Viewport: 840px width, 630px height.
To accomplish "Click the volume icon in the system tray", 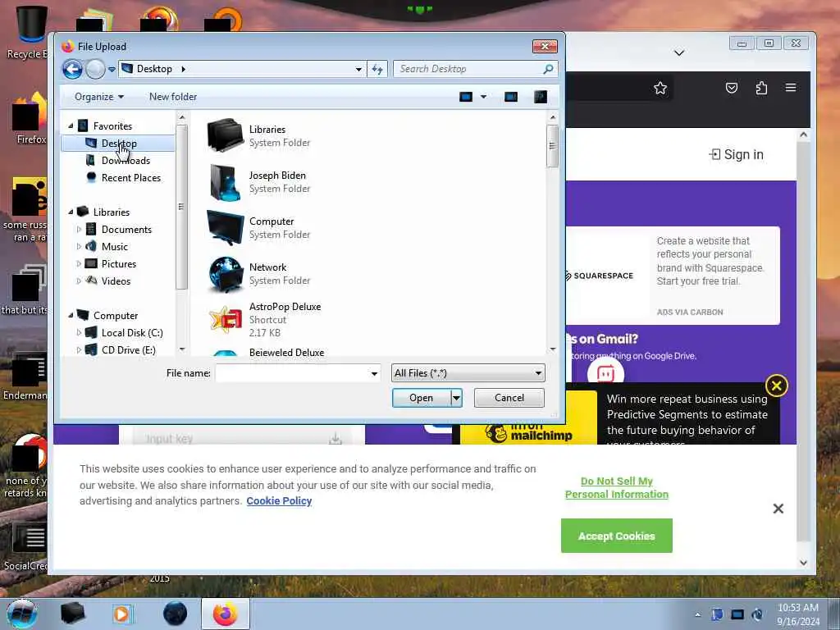I will pyautogui.click(x=757, y=614).
